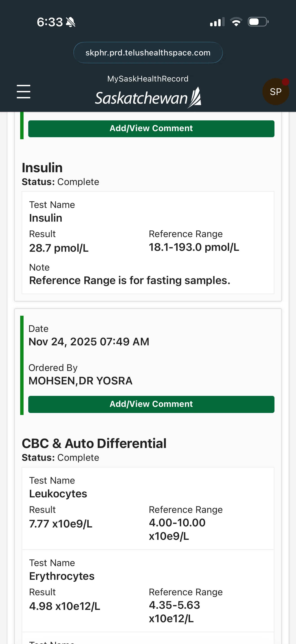
Task: Select the CBC & Auto Differential heading
Action: coord(94,443)
